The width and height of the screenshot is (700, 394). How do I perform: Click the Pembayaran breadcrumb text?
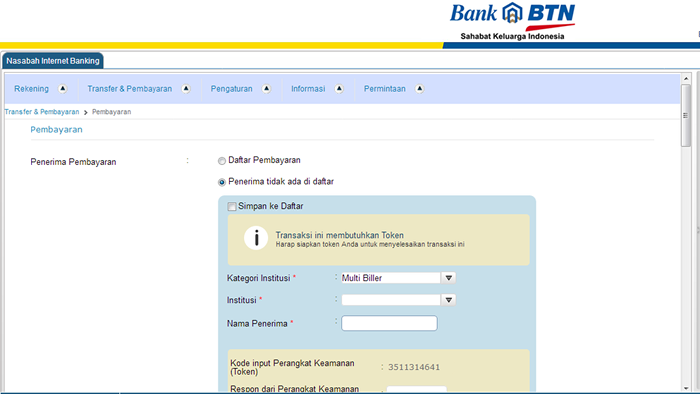point(112,112)
